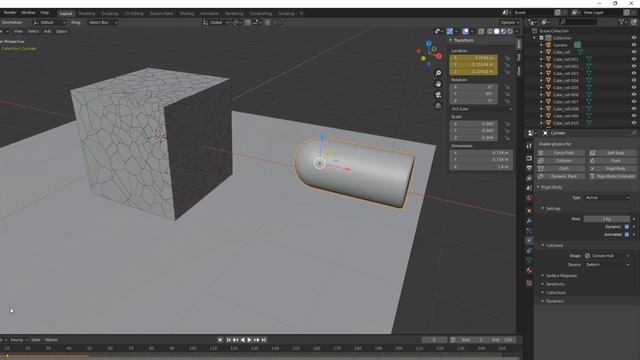Open the Object Constraints tab icon
Viewport: 640px width, 360px height.
(x=529, y=251)
